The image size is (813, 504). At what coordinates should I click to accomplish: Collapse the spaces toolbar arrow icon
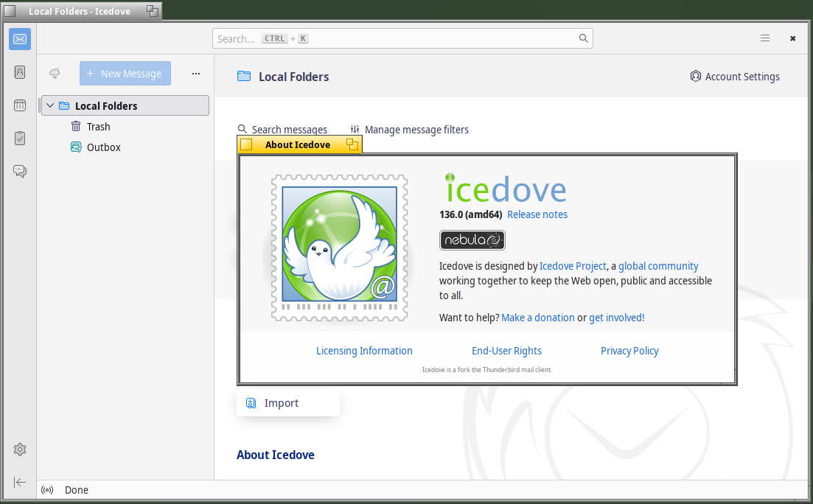20,482
